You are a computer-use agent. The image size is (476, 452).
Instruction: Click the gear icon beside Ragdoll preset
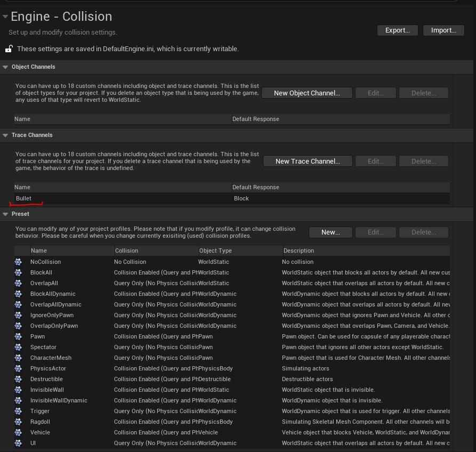click(17, 422)
